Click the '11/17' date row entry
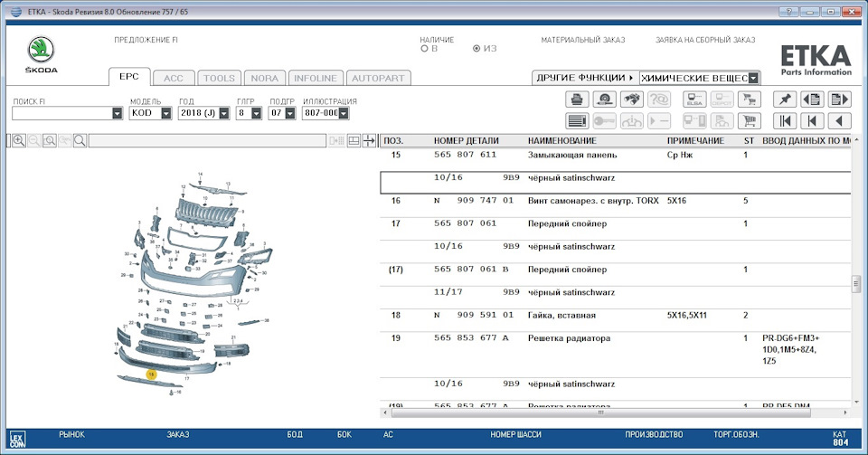This screenshot has width=868, height=455. coord(448,291)
